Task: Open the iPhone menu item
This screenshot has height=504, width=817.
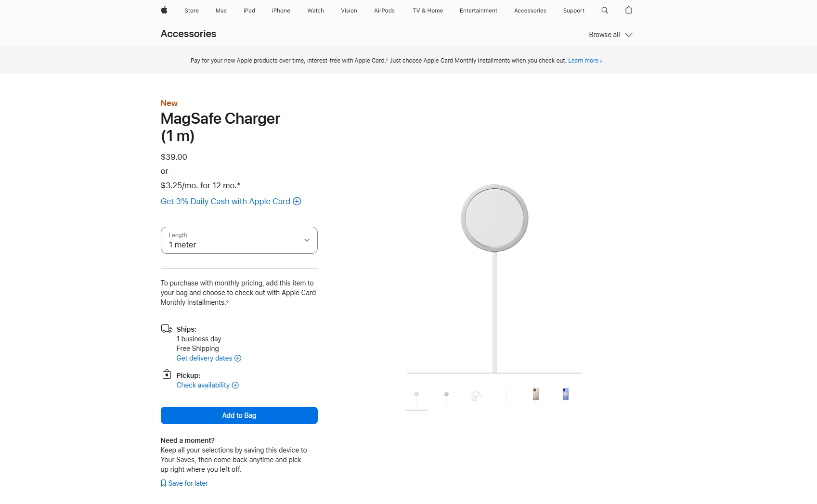Action: click(x=281, y=11)
